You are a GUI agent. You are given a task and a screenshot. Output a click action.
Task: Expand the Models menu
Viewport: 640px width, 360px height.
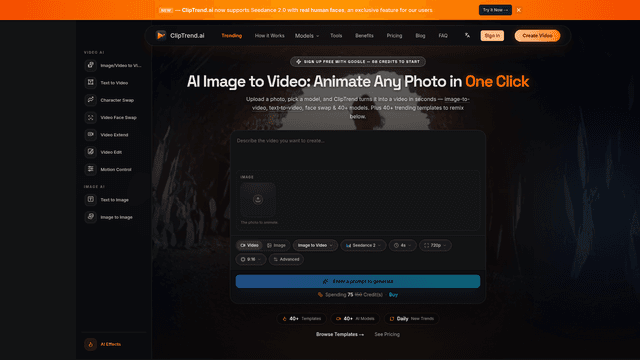click(x=307, y=36)
